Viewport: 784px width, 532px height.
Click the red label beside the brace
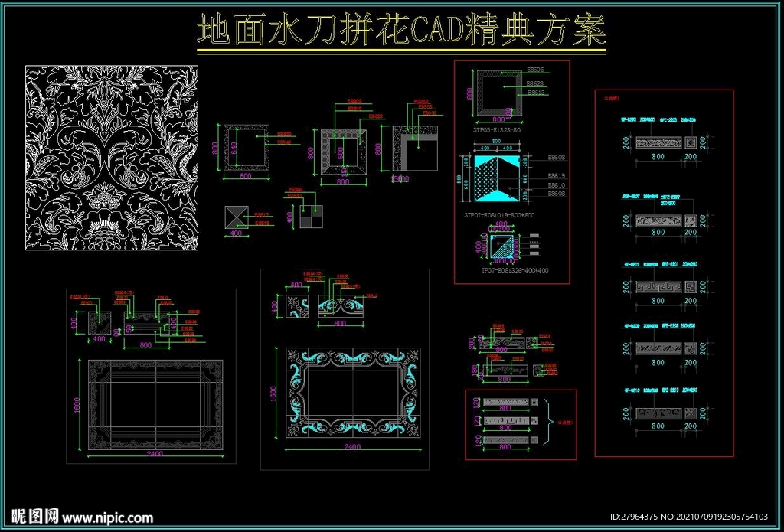pos(565,423)
